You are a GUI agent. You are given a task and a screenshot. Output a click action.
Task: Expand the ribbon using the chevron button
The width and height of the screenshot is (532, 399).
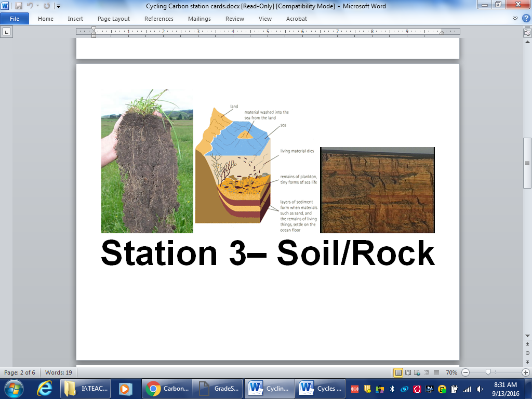[515, 19]
